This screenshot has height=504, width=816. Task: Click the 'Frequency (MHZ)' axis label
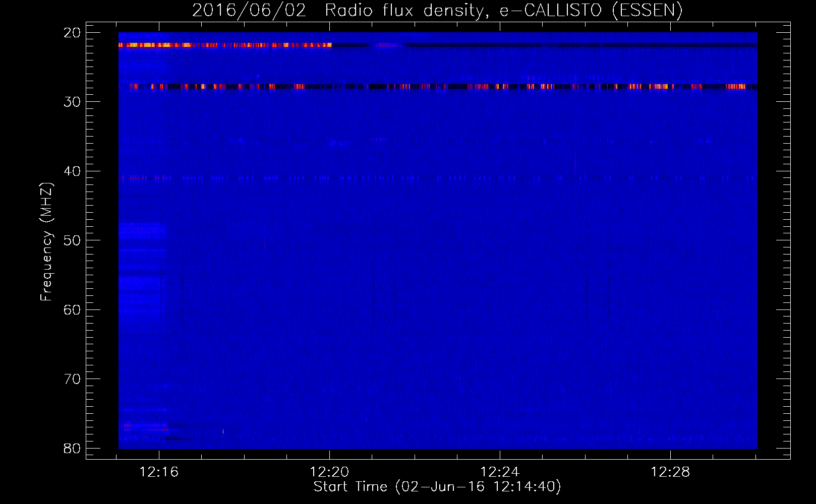(x=46, y=242)
